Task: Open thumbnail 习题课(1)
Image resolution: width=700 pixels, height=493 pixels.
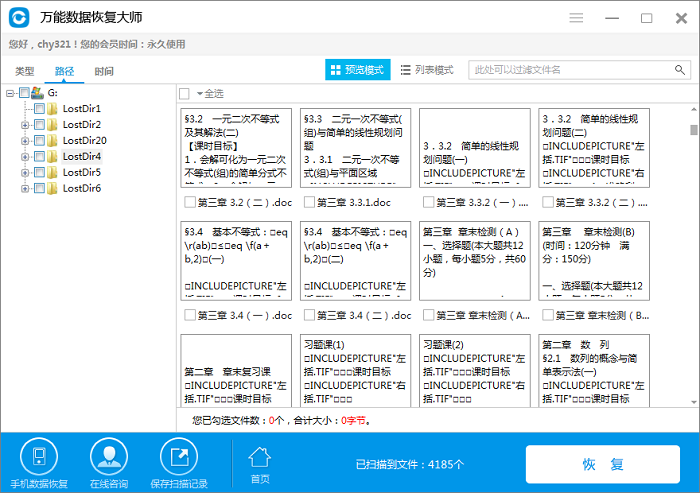Action: pyautogui.click(x=355, y=370)
